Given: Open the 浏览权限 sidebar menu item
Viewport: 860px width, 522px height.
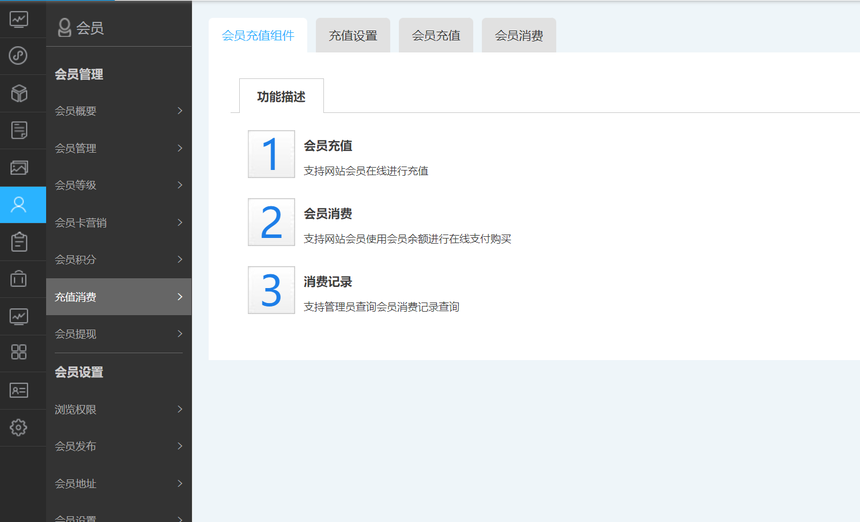Looking at the screenshot, I should [118, 409].
